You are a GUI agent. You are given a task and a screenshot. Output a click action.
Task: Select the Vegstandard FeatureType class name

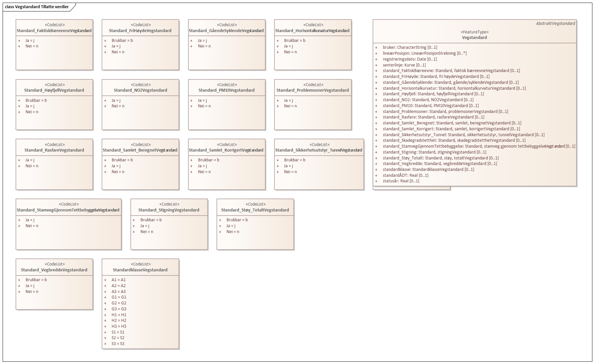(x=474, y=38)
